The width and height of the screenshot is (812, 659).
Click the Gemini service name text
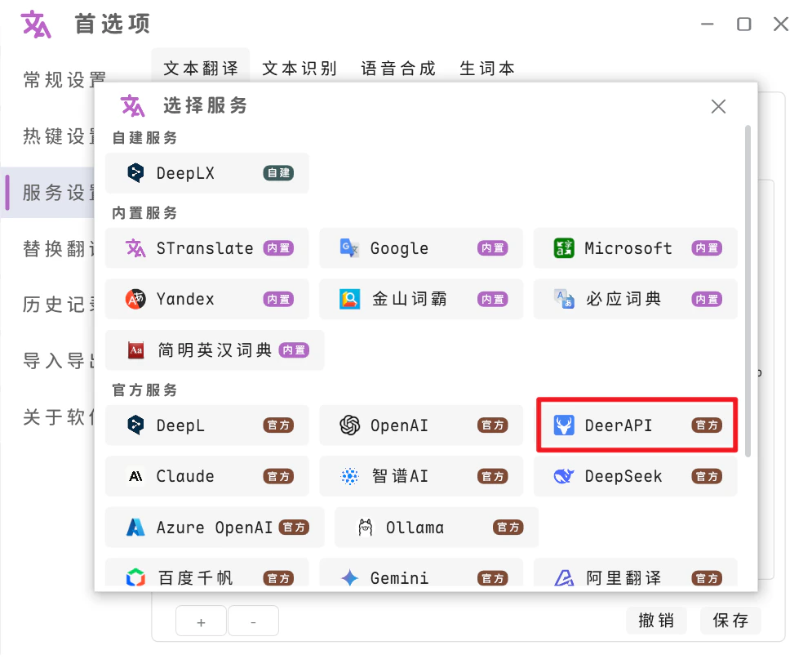click(399, 577)
